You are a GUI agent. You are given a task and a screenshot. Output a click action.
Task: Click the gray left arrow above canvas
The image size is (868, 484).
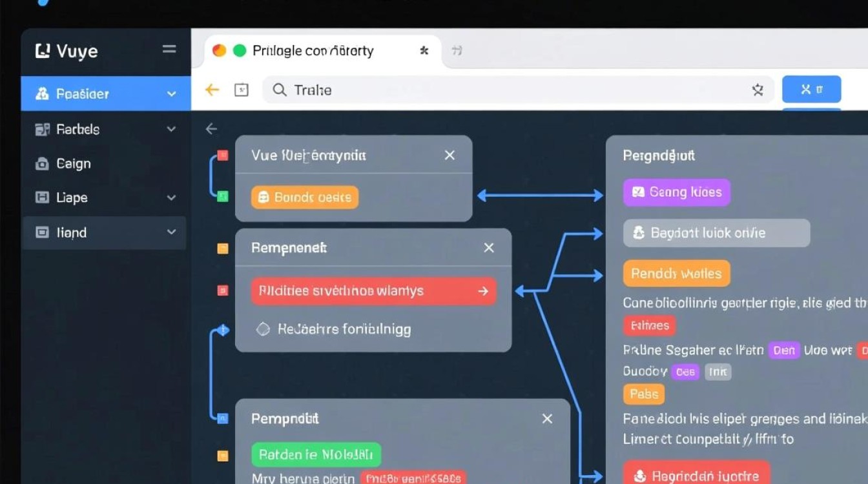pos(211,129)
